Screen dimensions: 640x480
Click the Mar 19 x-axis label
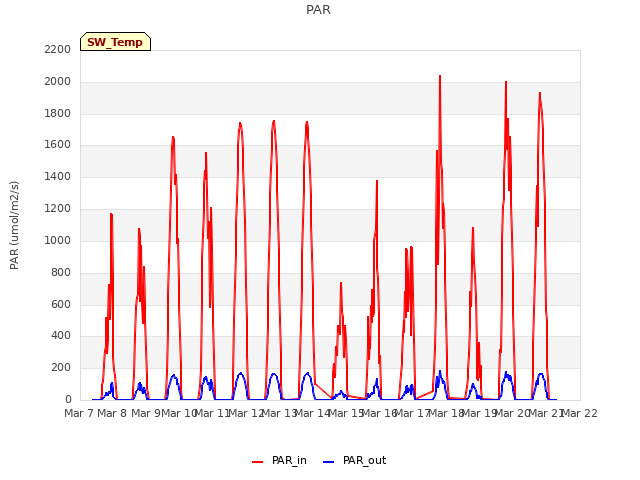[479, 413]
